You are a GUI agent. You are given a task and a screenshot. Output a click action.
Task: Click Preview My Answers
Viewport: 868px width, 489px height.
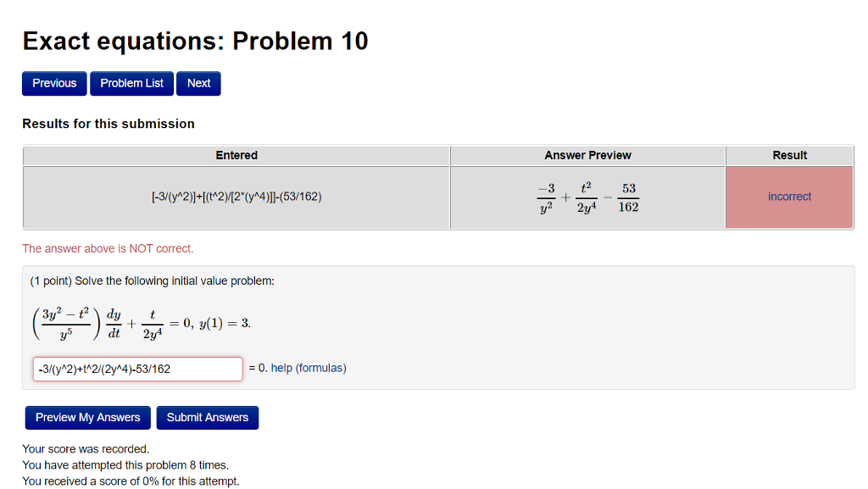click(x=86, y=417)
